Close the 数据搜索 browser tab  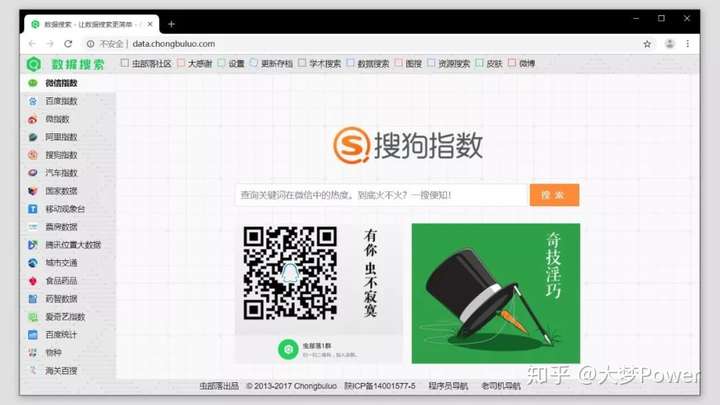tap(150, 24)
